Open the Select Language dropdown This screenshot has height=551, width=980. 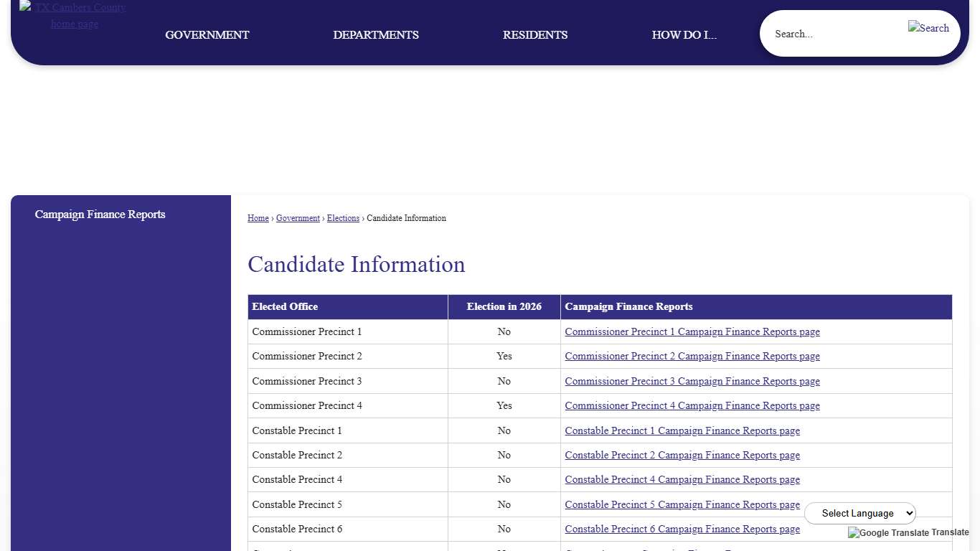[x=859, y=513]
